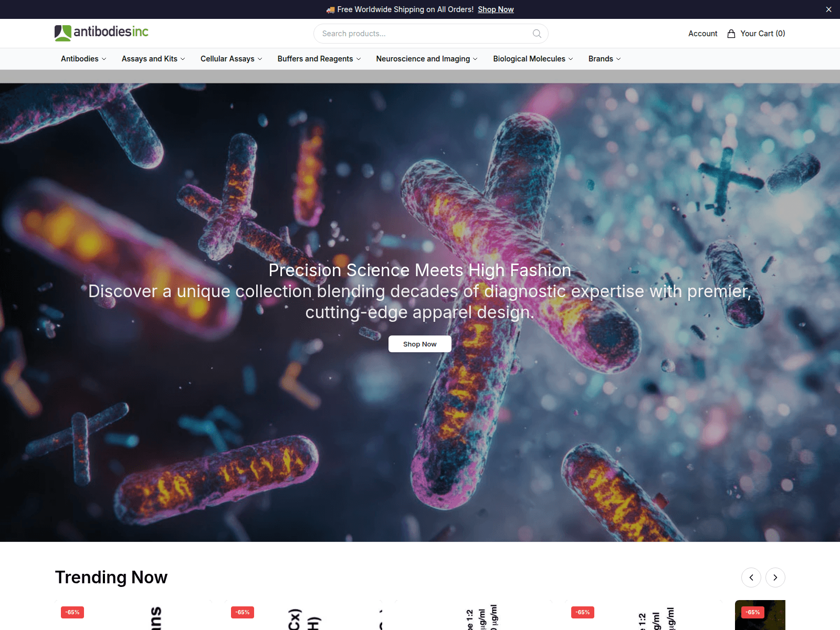
Task: Follow the Shop Now banner link
Action: [496, 9]
